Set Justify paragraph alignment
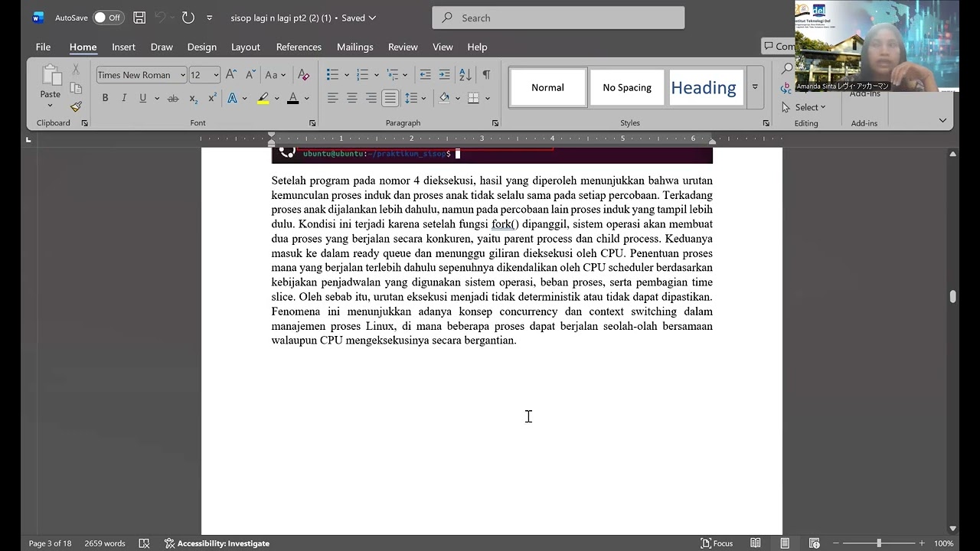 (x=390, y=98)
